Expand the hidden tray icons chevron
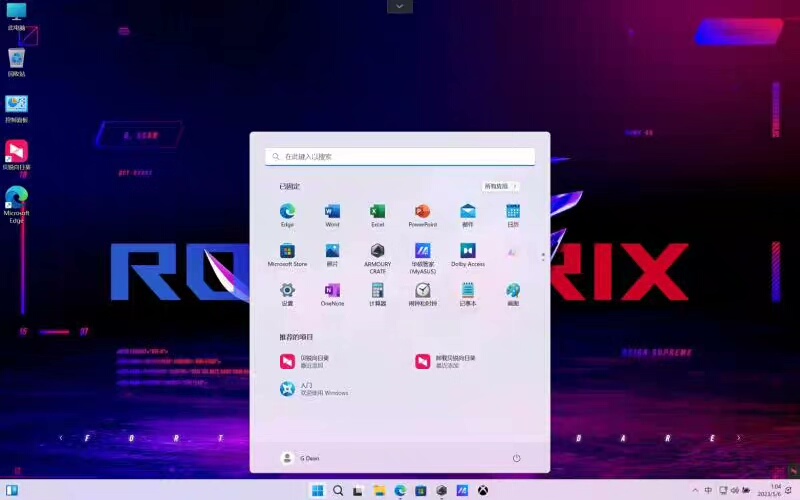This screenshot has height=500, width=800. (695, 490)
